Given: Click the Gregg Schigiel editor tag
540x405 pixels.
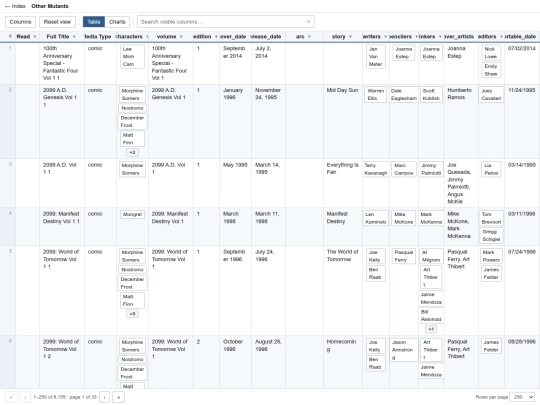Looking at the screenshot, I should [491, 236].
